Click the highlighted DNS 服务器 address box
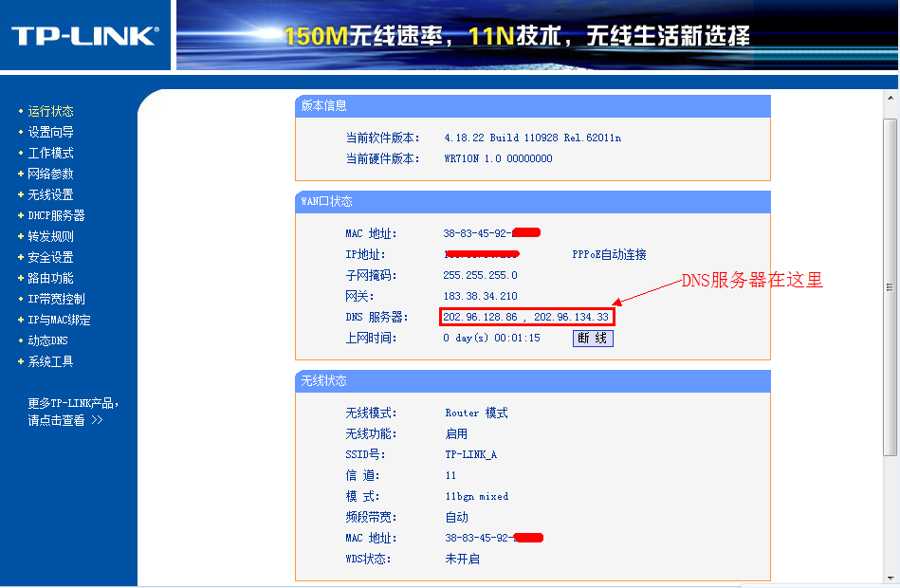 [524, 316]
